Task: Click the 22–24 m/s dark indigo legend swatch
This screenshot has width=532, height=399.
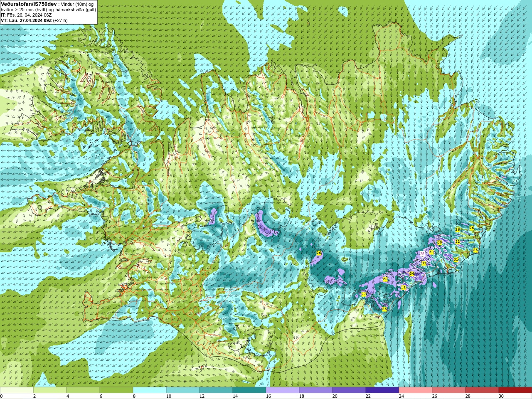Action: pos(382,390)
